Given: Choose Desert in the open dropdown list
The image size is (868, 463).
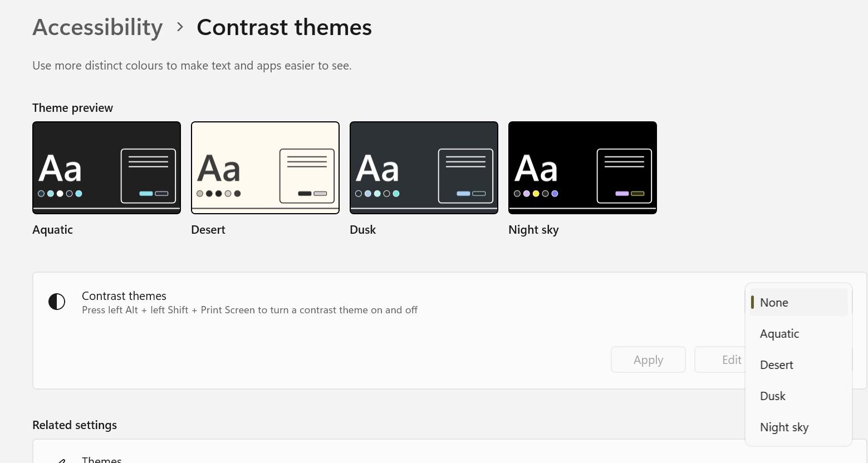Looking at the screenshot, I should (x=776, y=365).
